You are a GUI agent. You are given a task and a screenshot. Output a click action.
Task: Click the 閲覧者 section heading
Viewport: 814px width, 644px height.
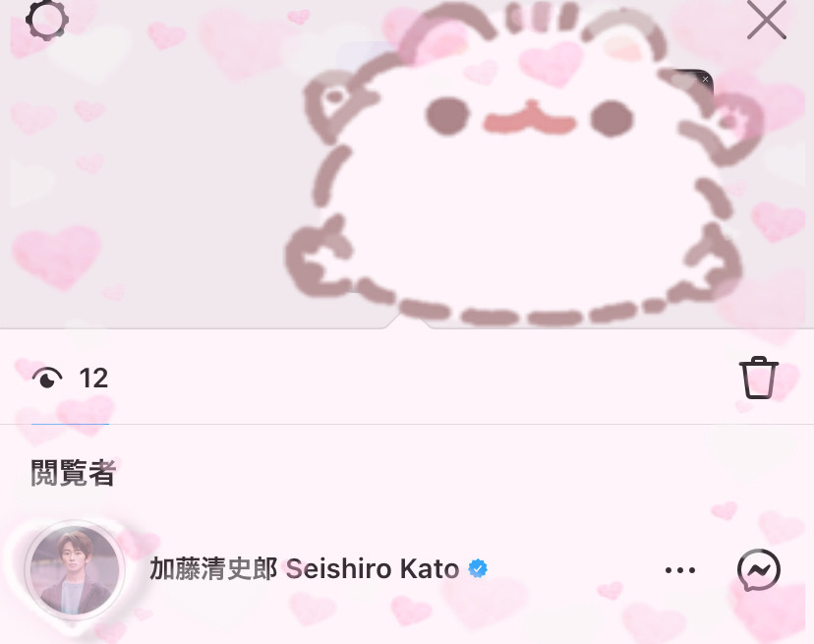[x=73, y=473]
